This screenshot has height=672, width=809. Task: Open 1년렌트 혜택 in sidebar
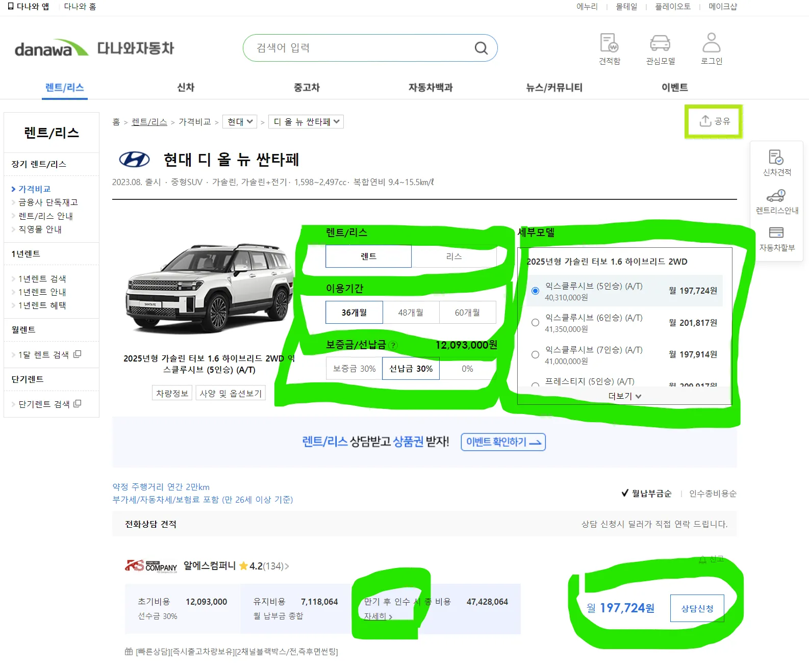[42, 305]
